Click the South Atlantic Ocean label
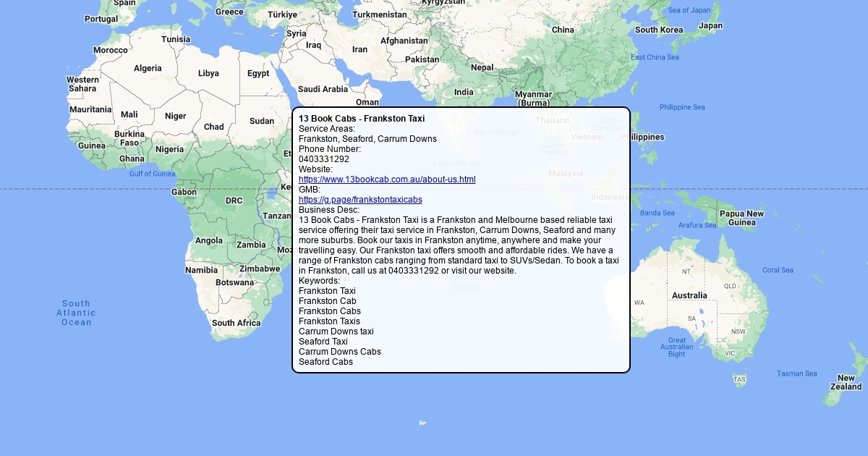This screenshot has width=868, height=456. 76,313
